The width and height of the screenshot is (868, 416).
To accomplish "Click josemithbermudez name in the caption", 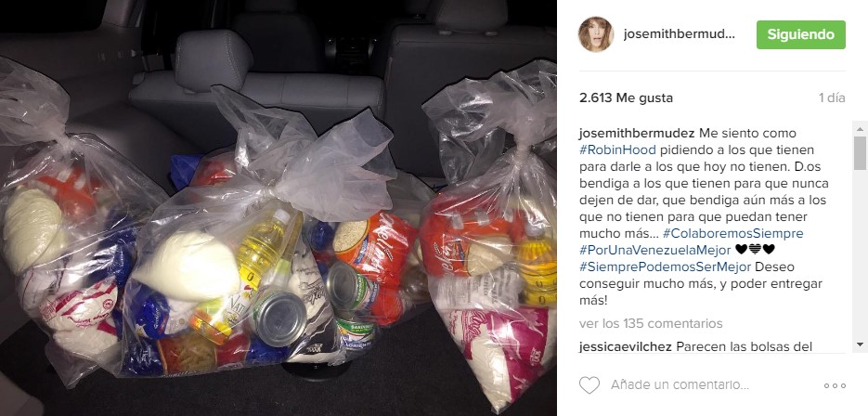I will click(637, 133).
